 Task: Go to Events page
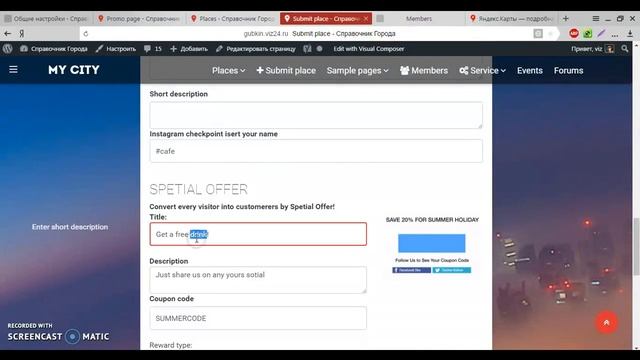pos(530,70)
